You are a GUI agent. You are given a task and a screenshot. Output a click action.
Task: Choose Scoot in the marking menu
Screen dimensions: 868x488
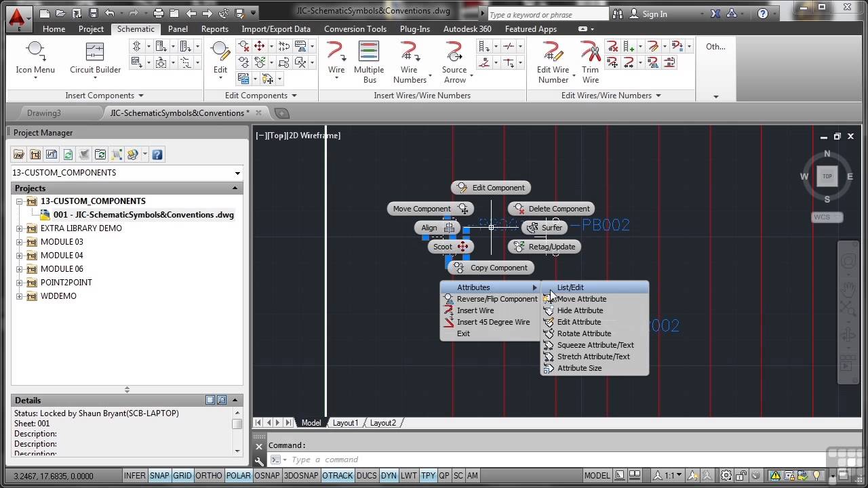click(450, 247)
